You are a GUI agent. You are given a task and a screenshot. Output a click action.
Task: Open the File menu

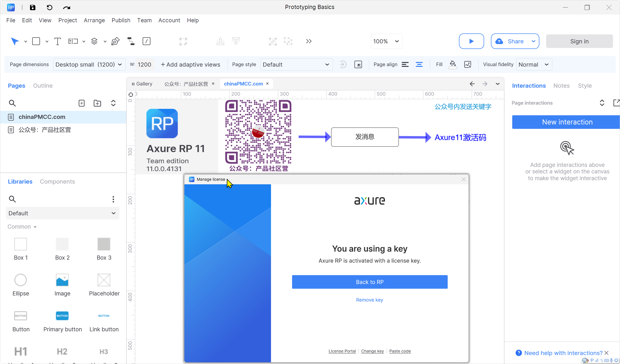(x=11, y=20)
